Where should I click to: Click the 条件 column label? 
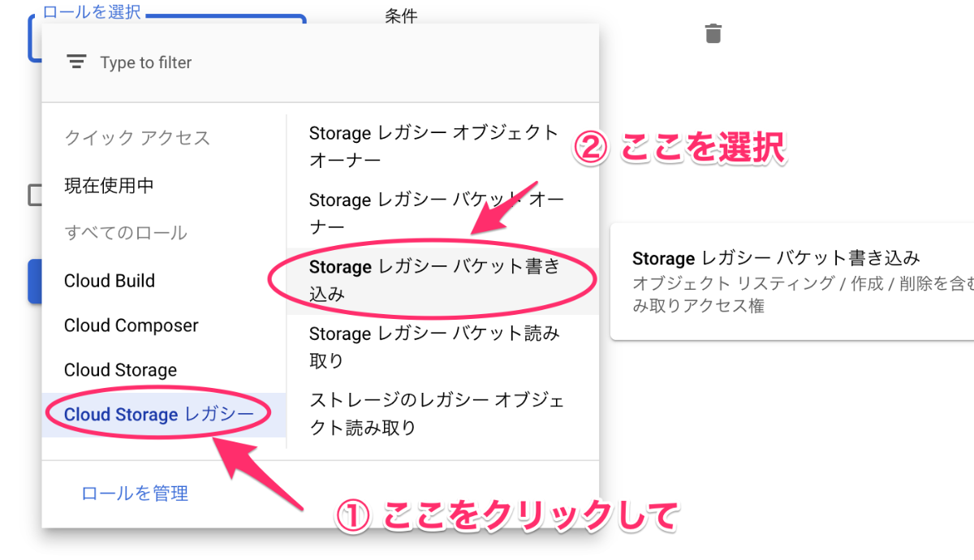tap(401, 15)
